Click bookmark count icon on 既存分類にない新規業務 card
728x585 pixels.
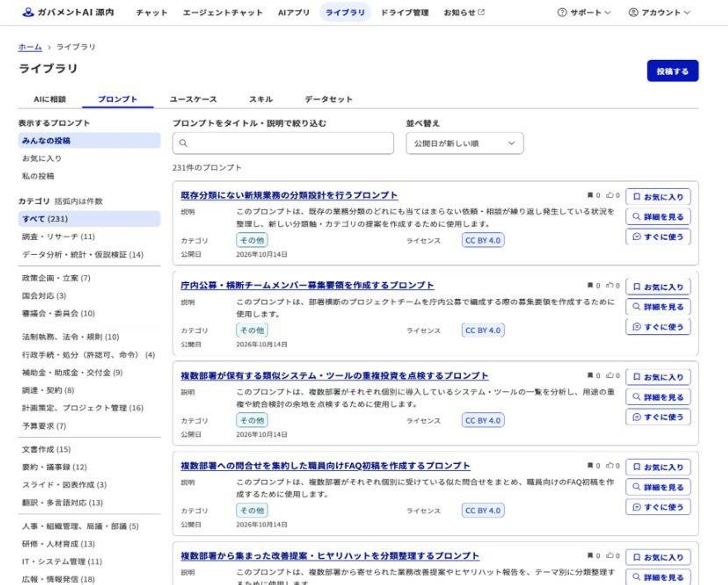(590, 195)
